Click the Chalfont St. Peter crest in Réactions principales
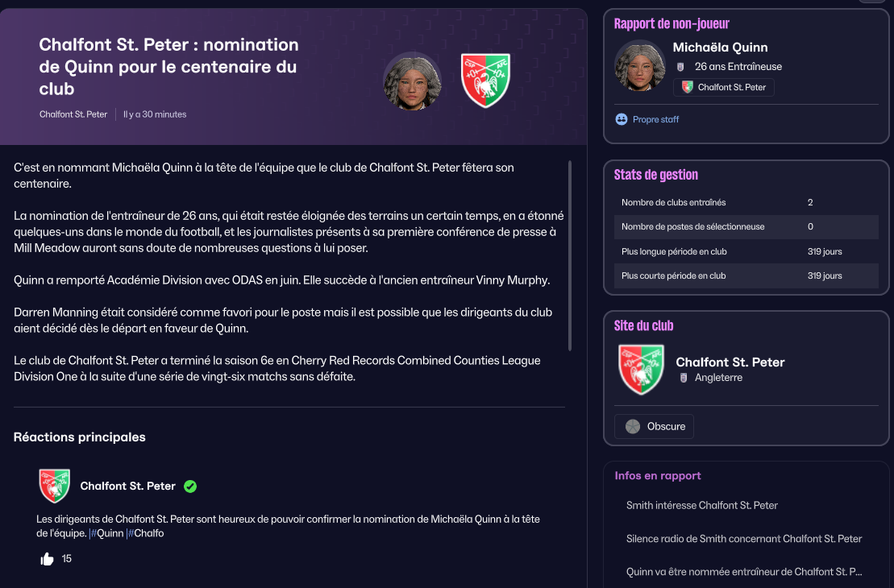 pyautogui.click(x=55, y=486)
